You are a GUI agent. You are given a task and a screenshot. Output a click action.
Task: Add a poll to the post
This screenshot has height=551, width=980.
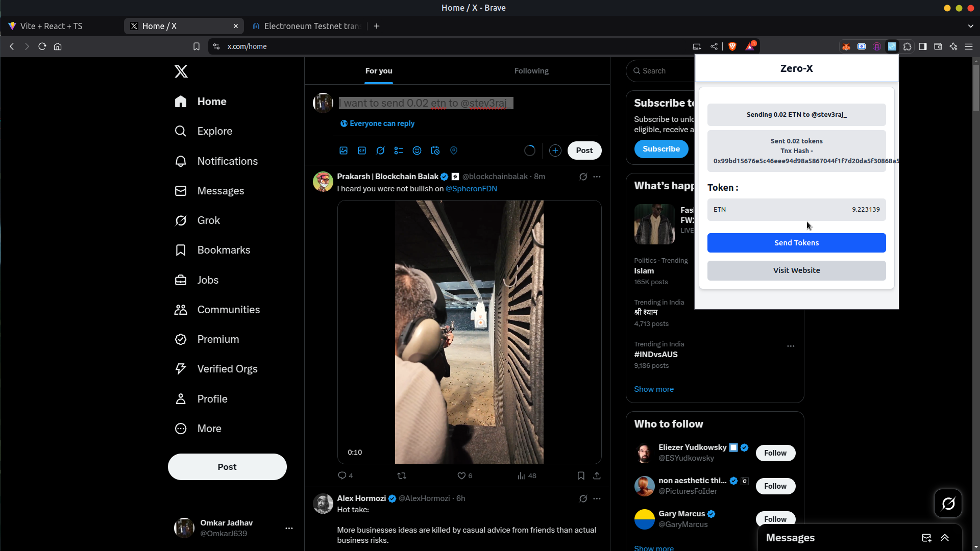coord(399,151)
